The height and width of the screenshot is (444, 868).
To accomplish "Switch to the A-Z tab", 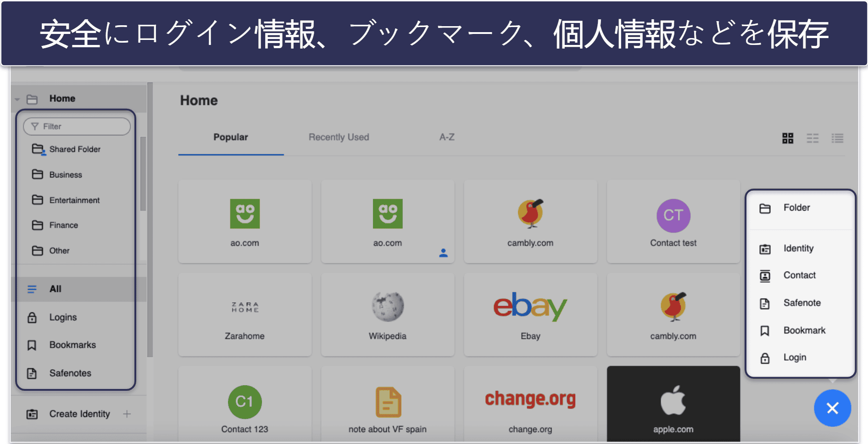I will point(447,137).
